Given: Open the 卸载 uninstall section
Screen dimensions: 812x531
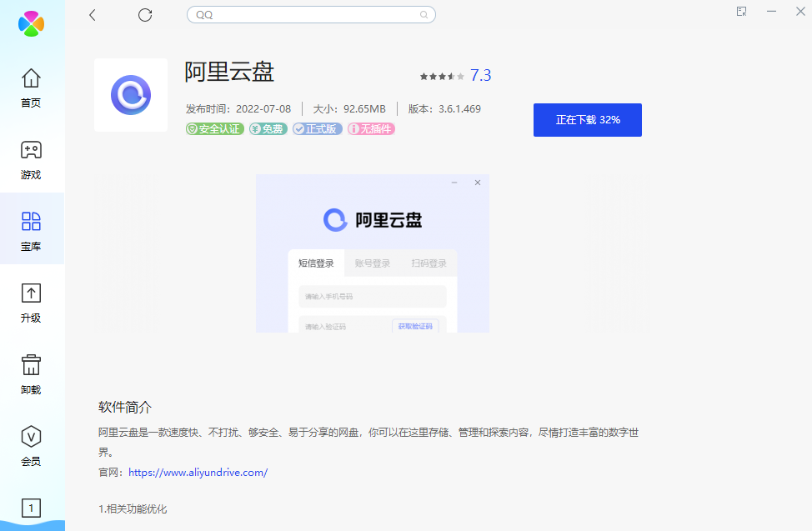Looking at the screenshot, I should 31,375.
